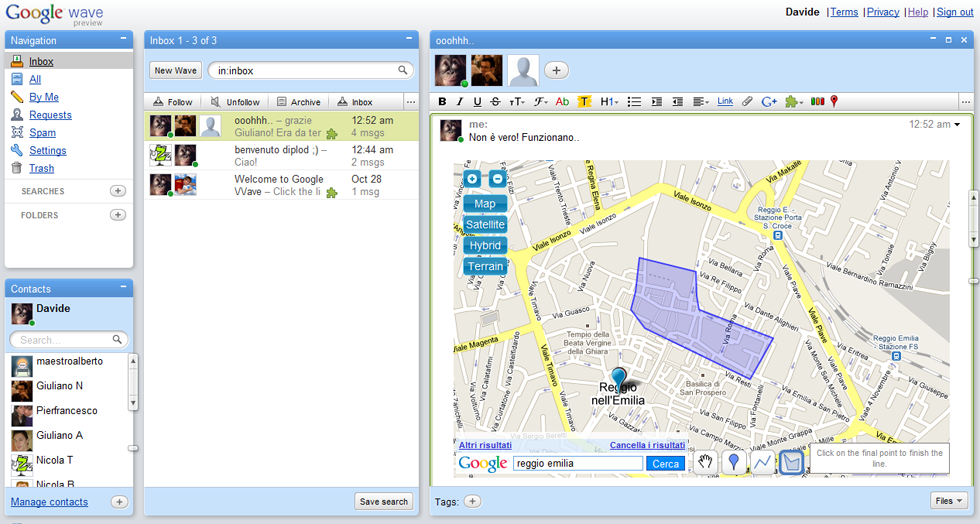Viewport: 980px width, 524px height.
Task: Toggle the bulleted list
Action: [x=634, y=101]
